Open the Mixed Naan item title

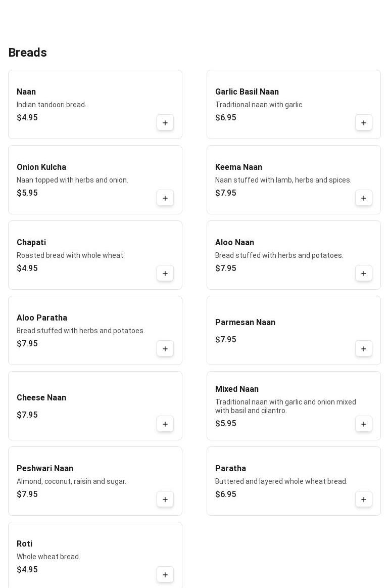click(237, 389)
